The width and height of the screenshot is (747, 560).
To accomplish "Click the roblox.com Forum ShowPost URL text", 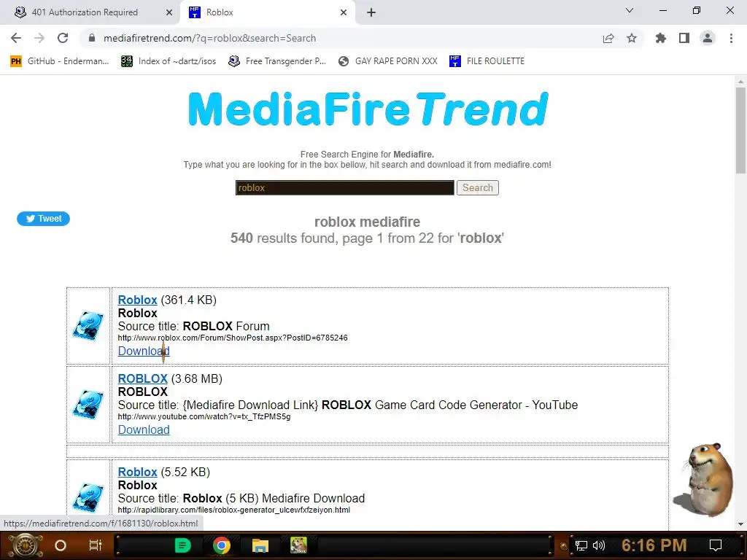I will click(233, 338).
